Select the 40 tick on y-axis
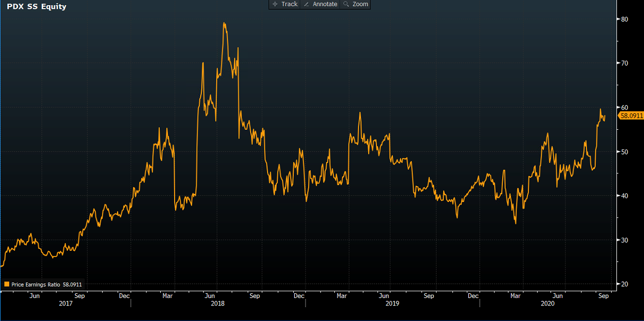The width and height of the screenshot is (644, 321). pyautogui.click(x=624, y=196)
